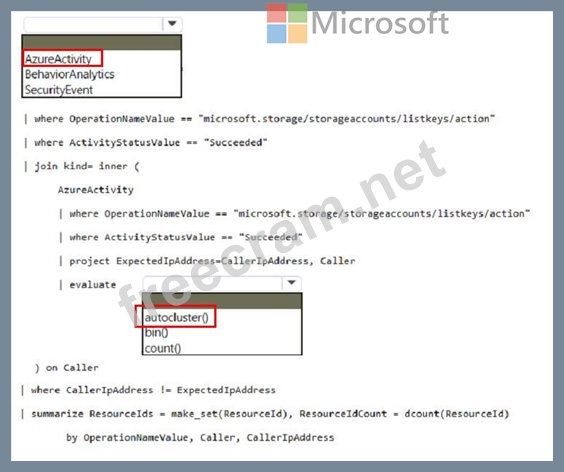Click the empty table name combo box
The image size is (564, 472).
click(93, 24)
